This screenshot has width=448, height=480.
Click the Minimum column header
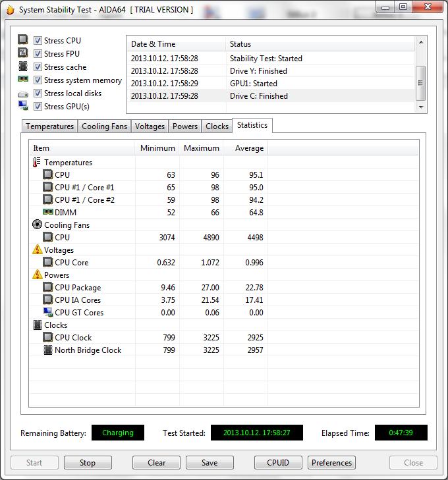(157, 148)
